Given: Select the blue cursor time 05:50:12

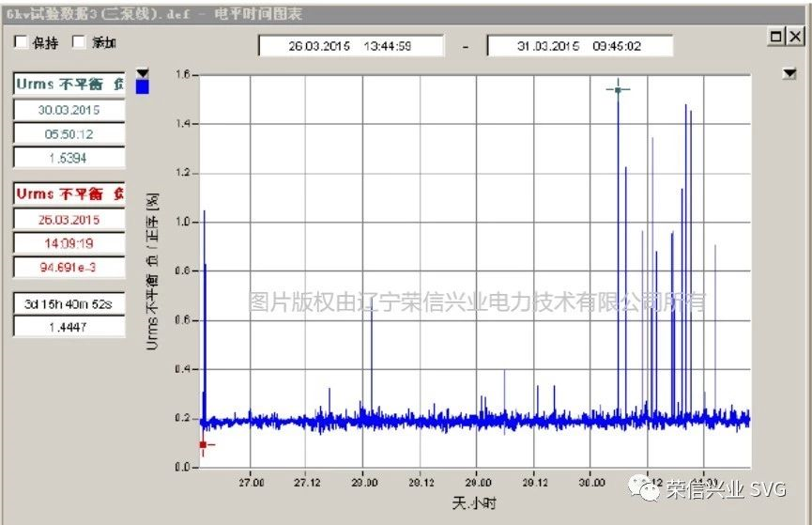Looking at the screenshot, I should click(69, 133).
